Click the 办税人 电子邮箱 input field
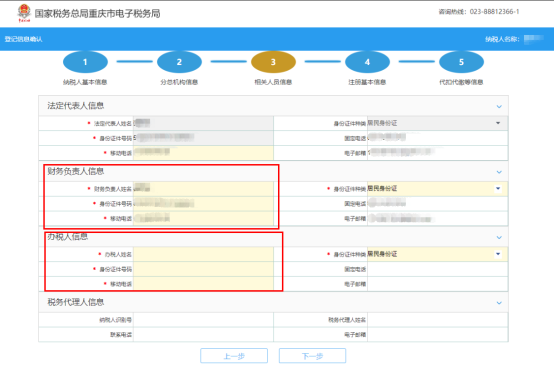This screenshot has width=554, height=369. point(437,284)
